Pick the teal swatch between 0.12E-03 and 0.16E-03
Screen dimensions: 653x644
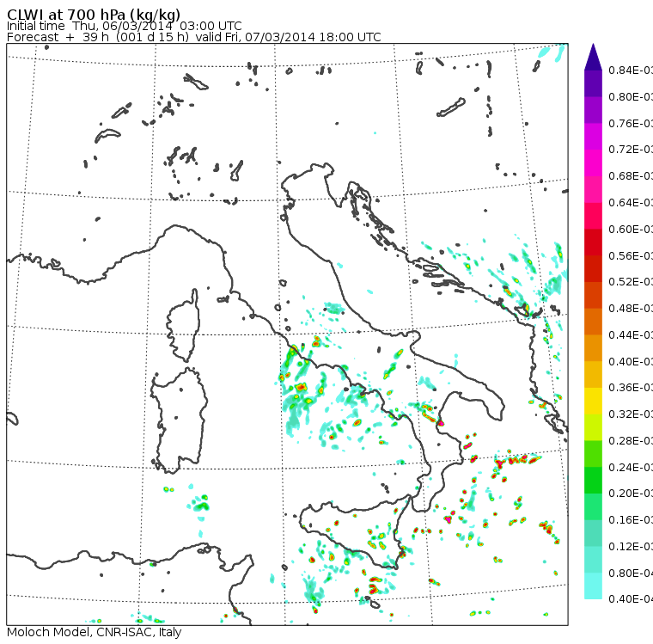(x=593, y=533)
